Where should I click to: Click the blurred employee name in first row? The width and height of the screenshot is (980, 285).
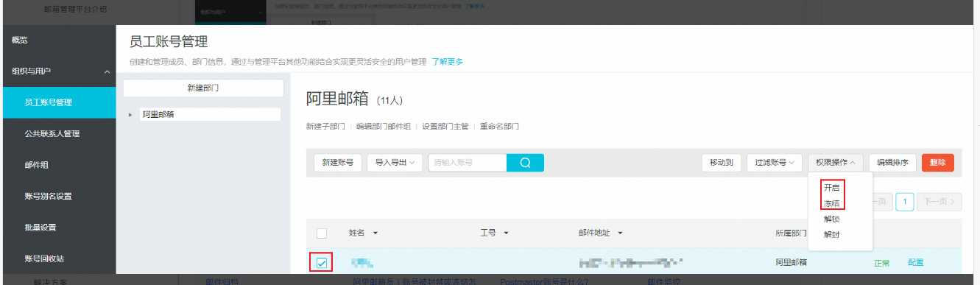[x=362, y=262]
